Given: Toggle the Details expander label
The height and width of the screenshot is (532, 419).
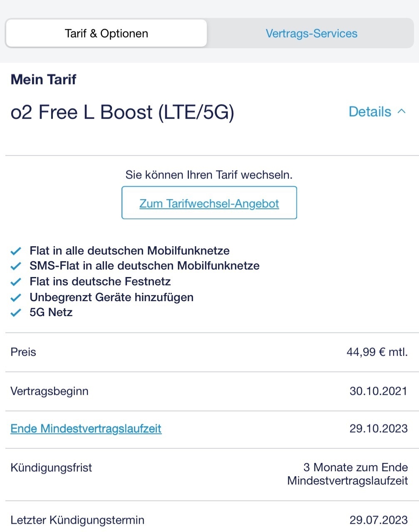Looking at the screenshot, I should 370,111.
